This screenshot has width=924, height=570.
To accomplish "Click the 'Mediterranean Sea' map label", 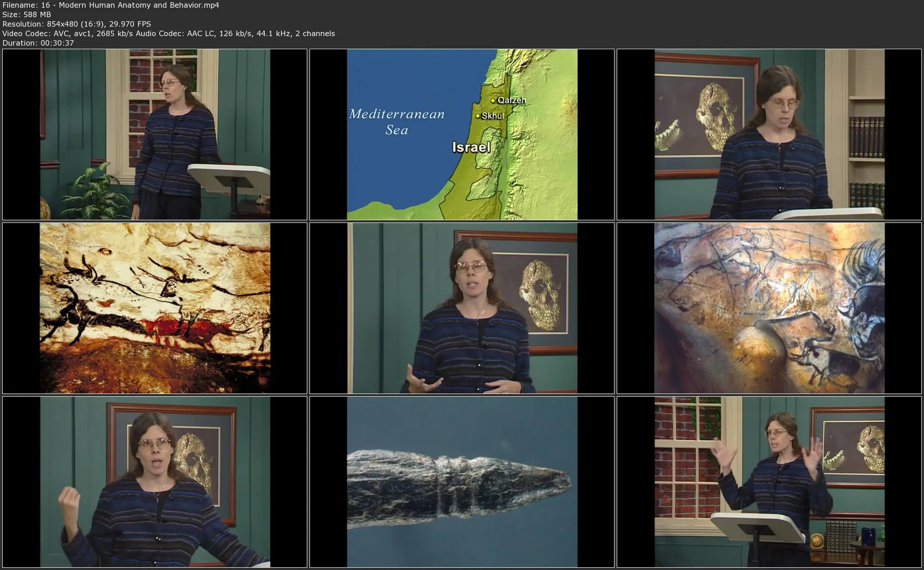I will click(397, 122).
